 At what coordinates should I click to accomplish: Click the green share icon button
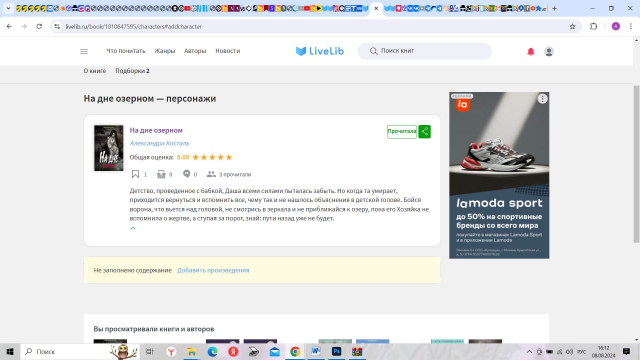coord(424,131)
